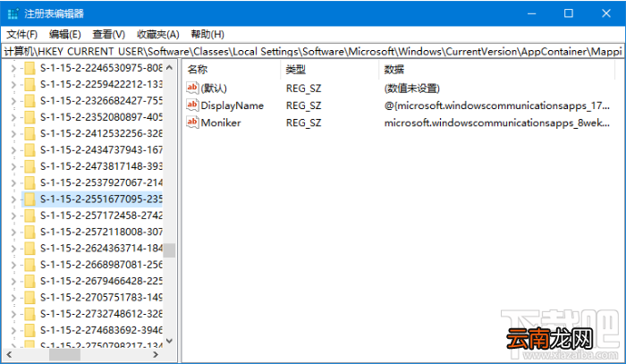
Task: Click folder icon of S-1-15-2-2259422212 key
Action: 30,85
